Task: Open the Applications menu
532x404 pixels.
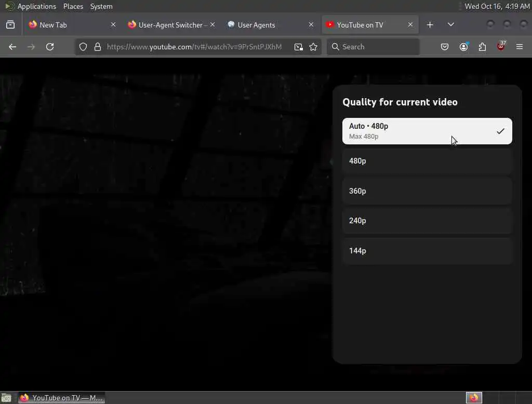Action: [x=37, y=6]
